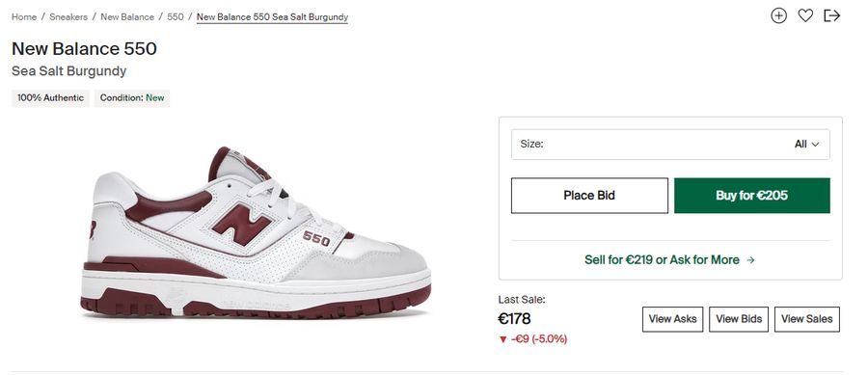
Task: Click the sneaker product image
Action: point(256,232)
